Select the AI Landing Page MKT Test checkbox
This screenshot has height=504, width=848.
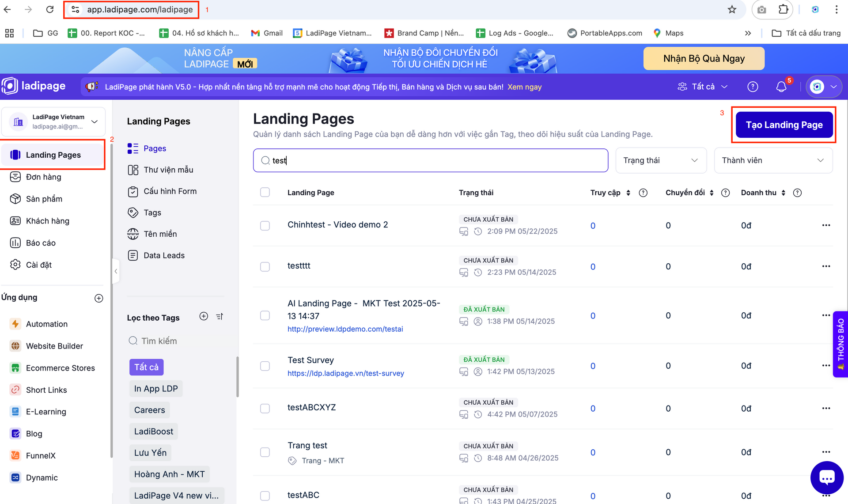(x=265, y=315)
